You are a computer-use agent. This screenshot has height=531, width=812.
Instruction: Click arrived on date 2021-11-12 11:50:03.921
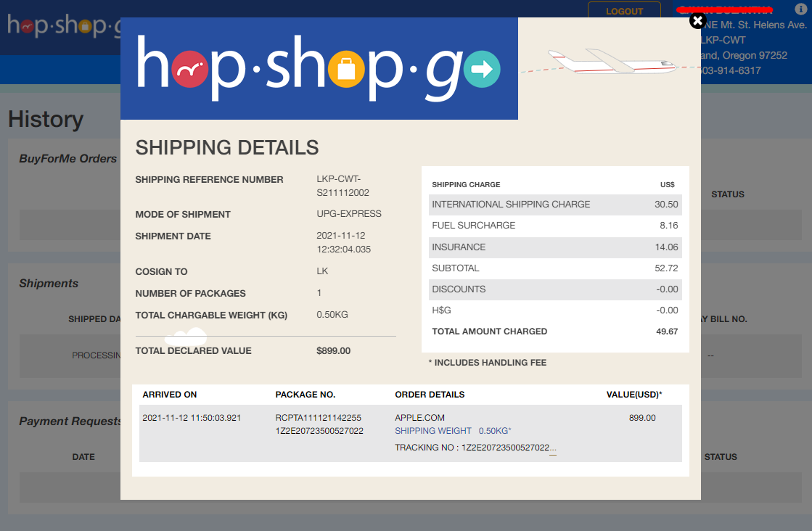point(192,418)
